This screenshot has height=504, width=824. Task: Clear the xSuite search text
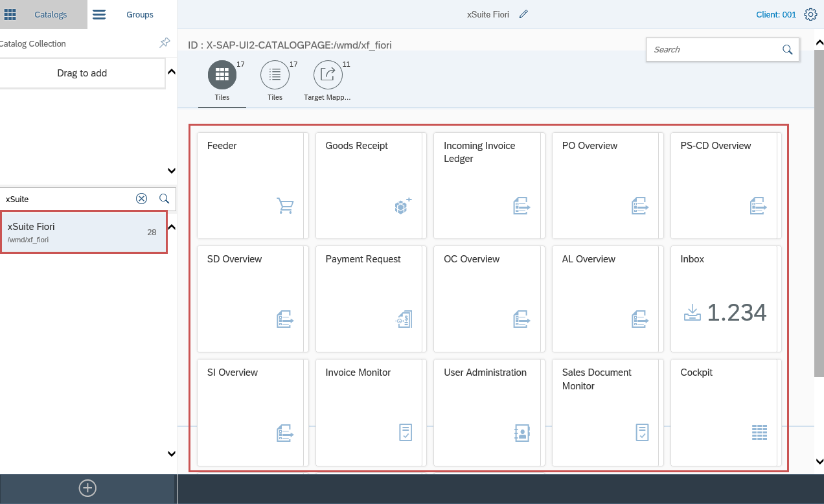(141, 199)
